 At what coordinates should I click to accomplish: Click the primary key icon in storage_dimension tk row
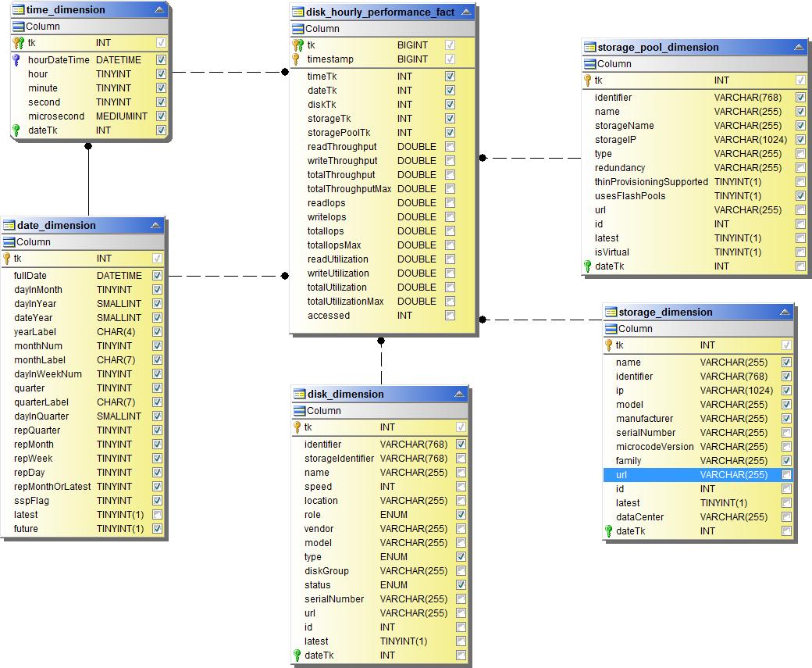(609, 345)
